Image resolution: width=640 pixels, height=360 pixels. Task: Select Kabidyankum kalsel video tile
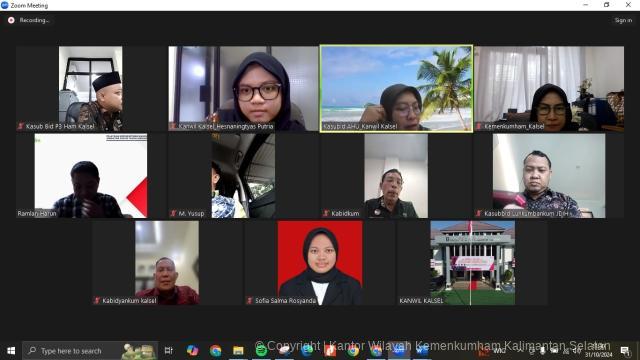coord(167,263)
